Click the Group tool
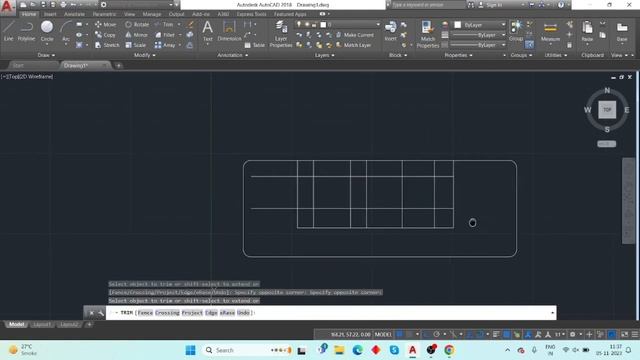This screenshot has width=640, height=360. tap(516, 31)
